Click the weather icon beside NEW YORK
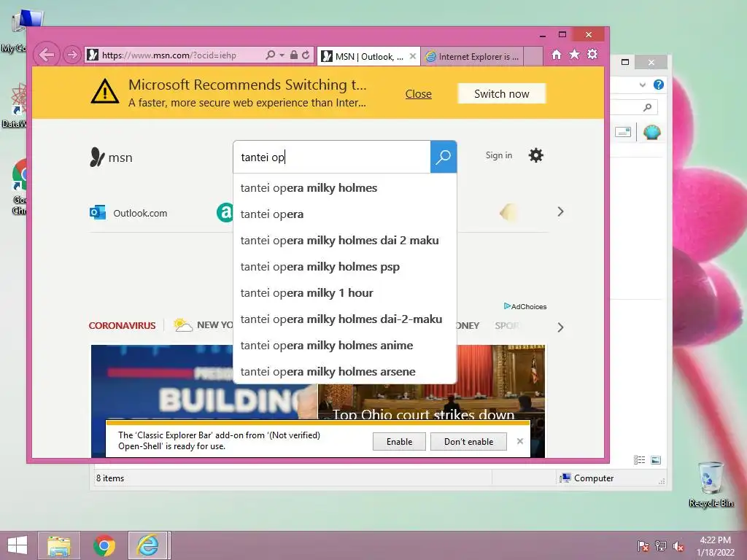 point(183,324)
